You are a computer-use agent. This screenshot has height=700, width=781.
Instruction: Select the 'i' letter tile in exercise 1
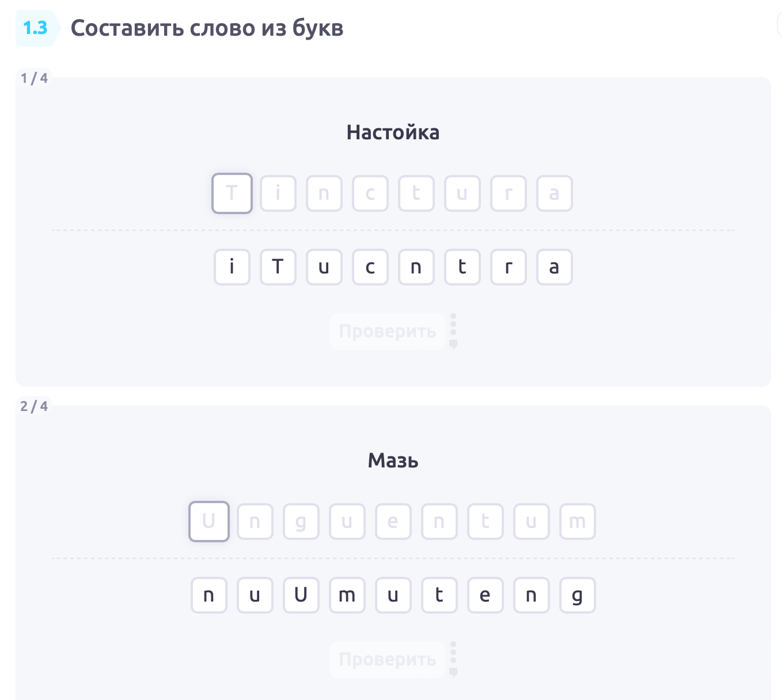click(232, 267)
